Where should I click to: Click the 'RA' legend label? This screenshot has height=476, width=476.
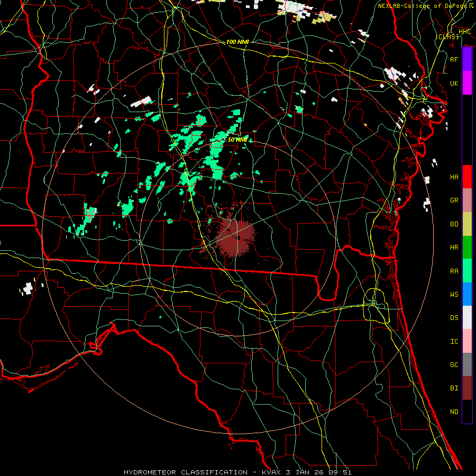pyautogui.click(x=454, y=271)
